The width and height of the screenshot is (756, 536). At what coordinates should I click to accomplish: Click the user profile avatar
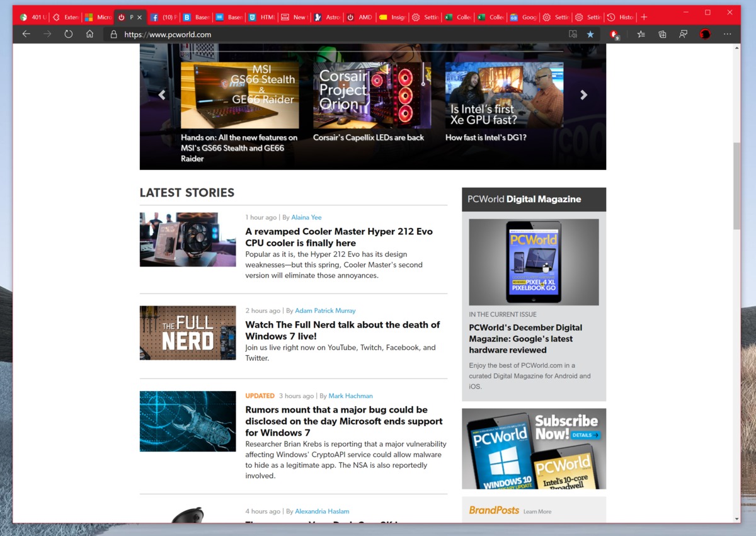coord(705,35)
